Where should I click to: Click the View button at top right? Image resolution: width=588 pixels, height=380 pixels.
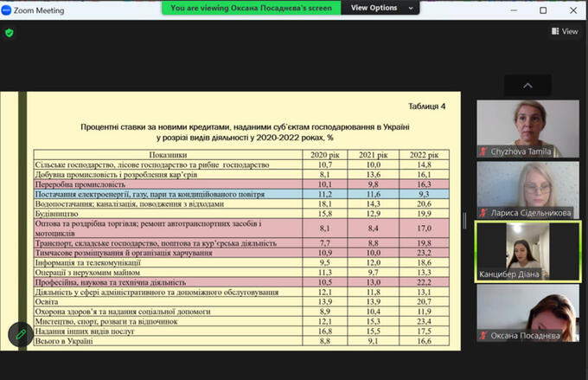(564, 31)
